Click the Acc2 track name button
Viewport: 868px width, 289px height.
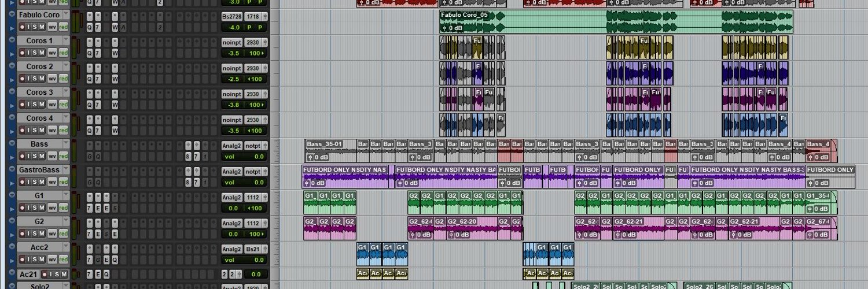tap(39, 247)
